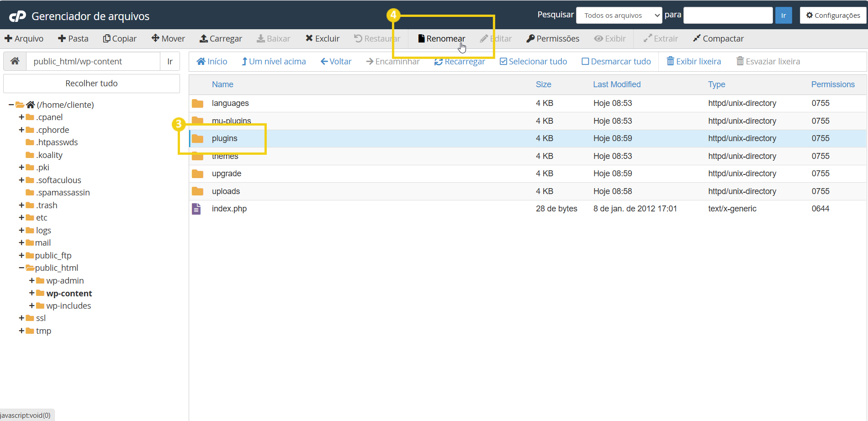Collapse the /home/cliente root tree node
The height and width of the screenshot is (421, 868).
(x=11, y=105)
